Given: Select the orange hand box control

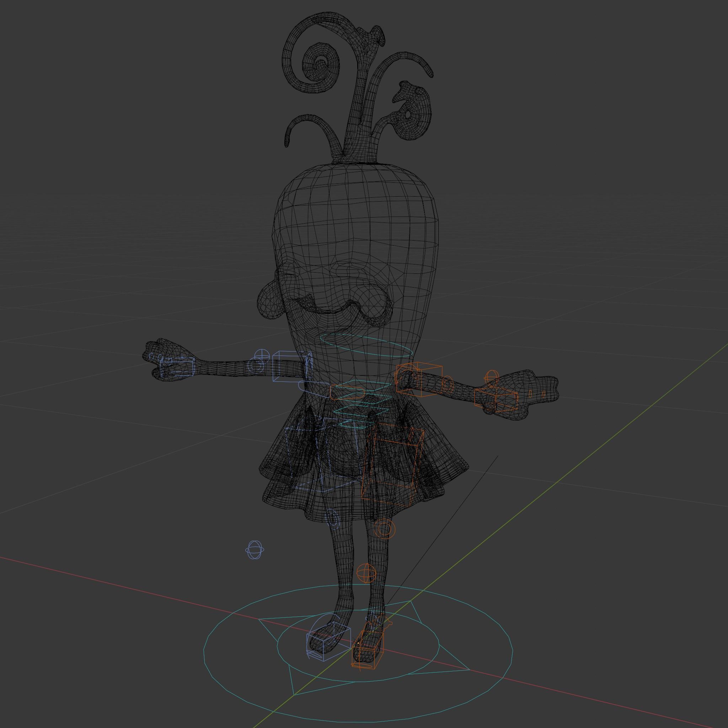Looking at the screenshot, I should [x=496, y=400].
